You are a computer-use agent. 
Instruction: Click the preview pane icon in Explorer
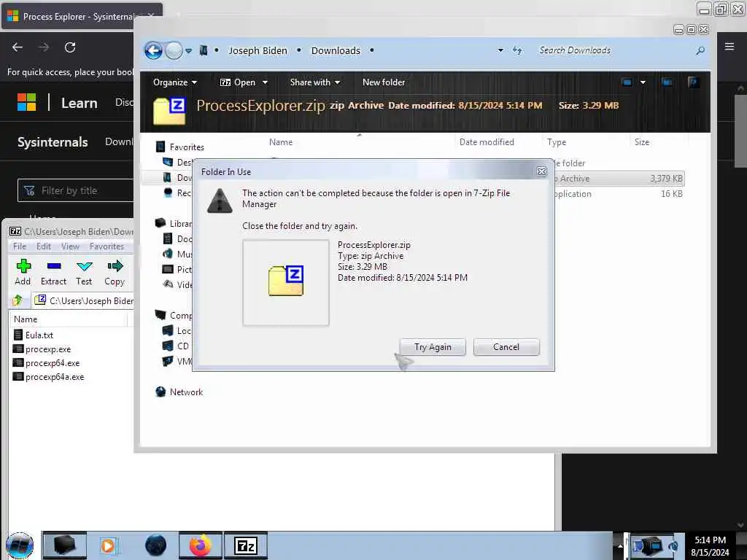pyautogui.click(x=667, y=82)
